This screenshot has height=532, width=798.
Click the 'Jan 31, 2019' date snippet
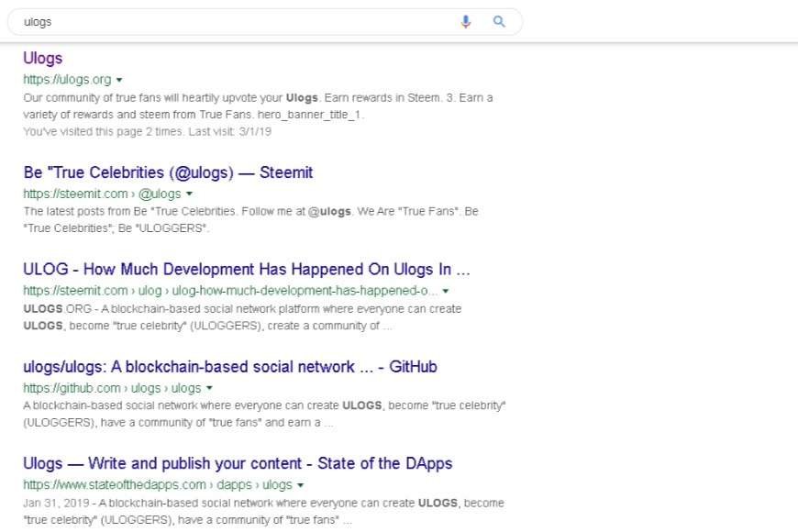coord(56,503)
